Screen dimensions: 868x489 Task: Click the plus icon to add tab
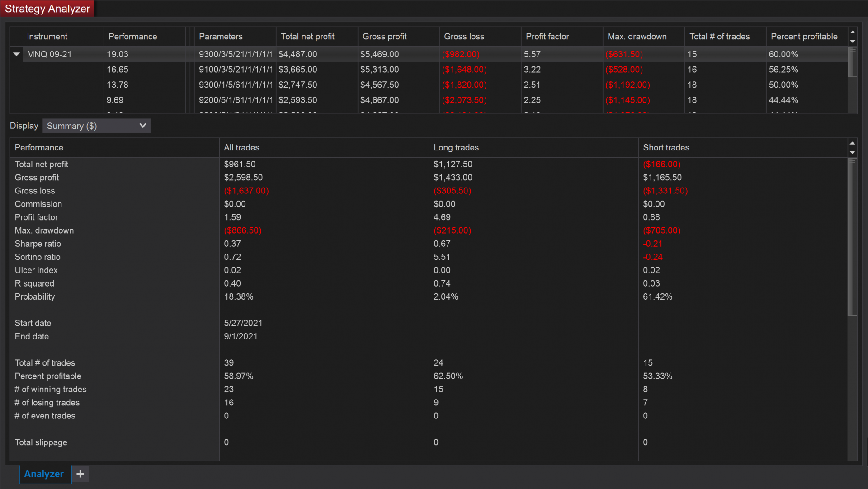point(80,474)
